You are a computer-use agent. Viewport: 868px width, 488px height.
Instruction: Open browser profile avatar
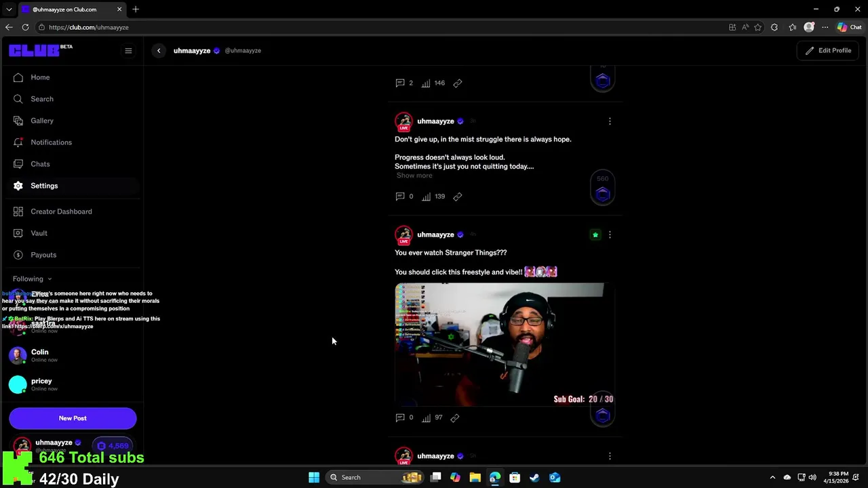point(809,27)
